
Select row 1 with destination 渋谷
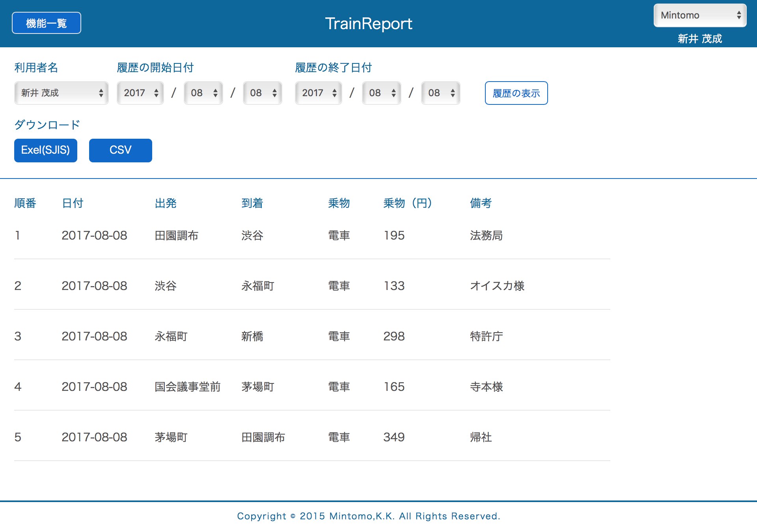tap(252, 235)
